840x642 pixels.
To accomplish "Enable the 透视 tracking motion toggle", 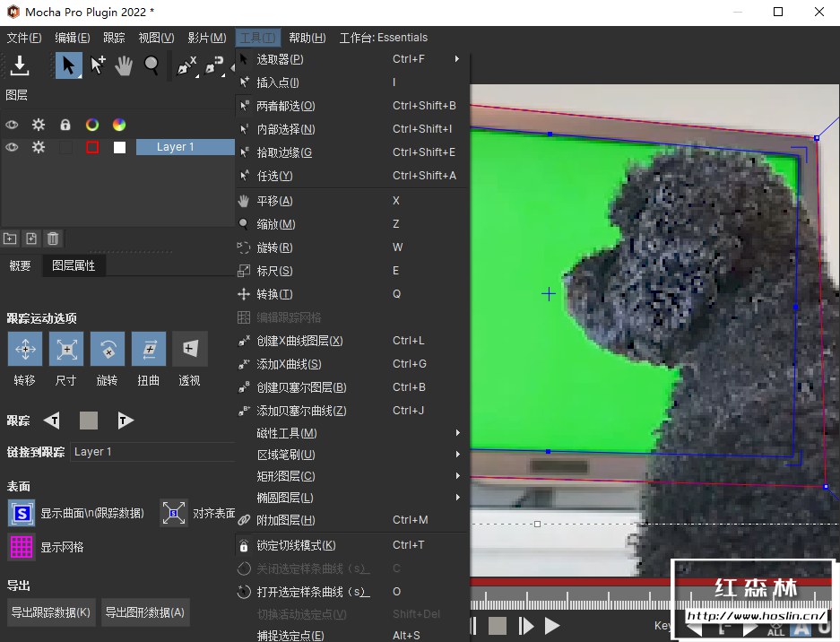I will click(x=191, y=349).
